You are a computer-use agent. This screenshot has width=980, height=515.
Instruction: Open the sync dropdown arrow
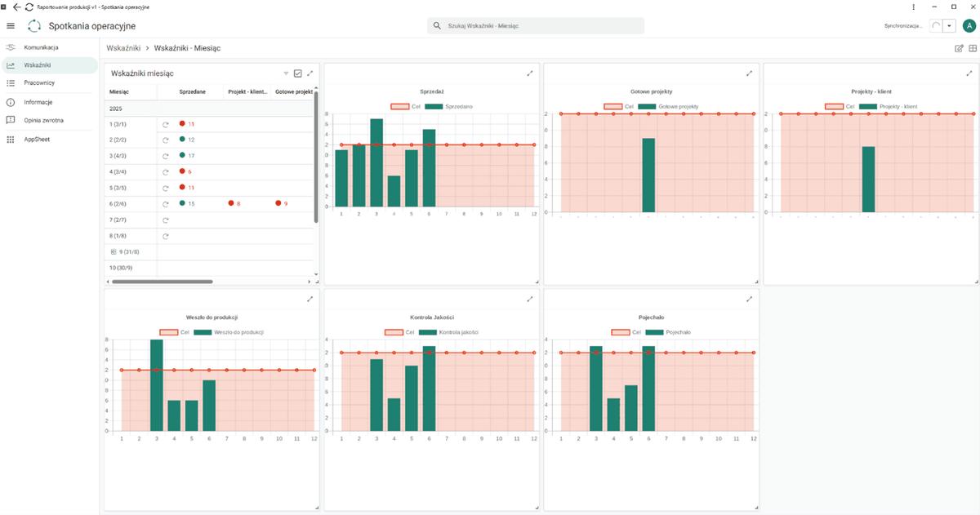pyautogui.click(x=949, y=26)
